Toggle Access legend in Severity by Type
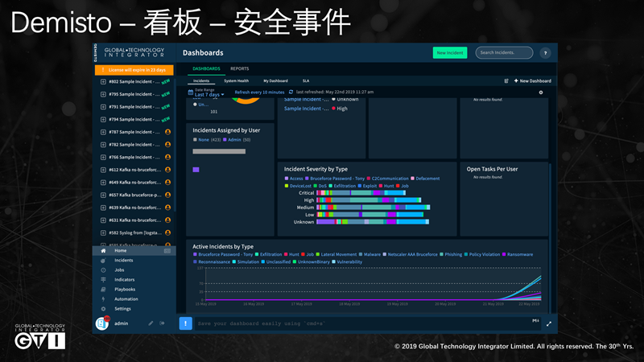Screen dimensions: 644x362 tap(294, 179)
